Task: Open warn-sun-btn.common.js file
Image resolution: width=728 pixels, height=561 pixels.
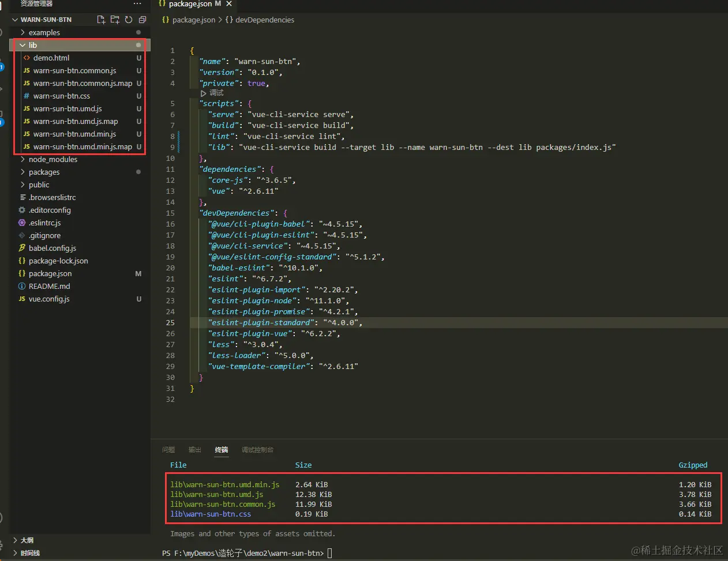Action: click(80, 70)
